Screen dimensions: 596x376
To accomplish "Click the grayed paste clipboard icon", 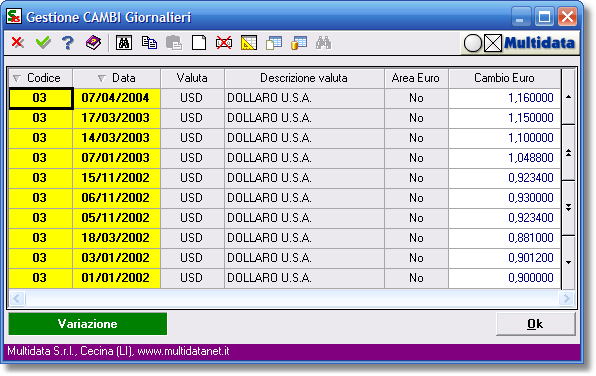I will tap(174, 43).
